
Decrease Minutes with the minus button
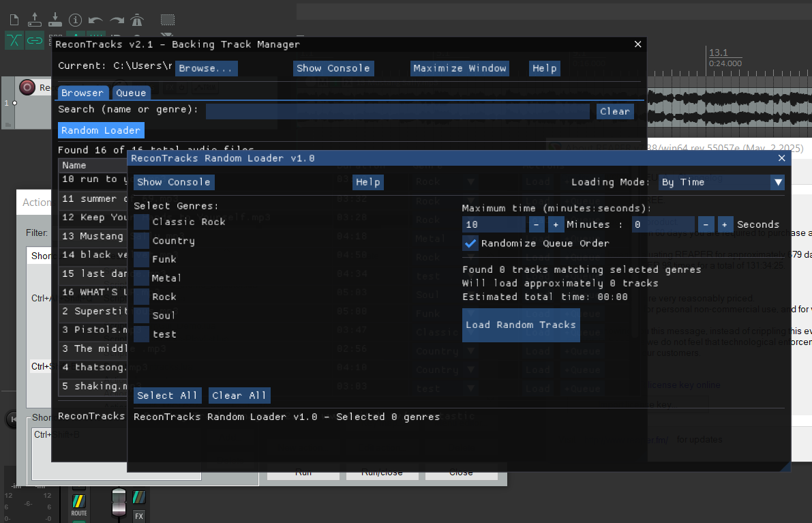click(x=536, y=225)
